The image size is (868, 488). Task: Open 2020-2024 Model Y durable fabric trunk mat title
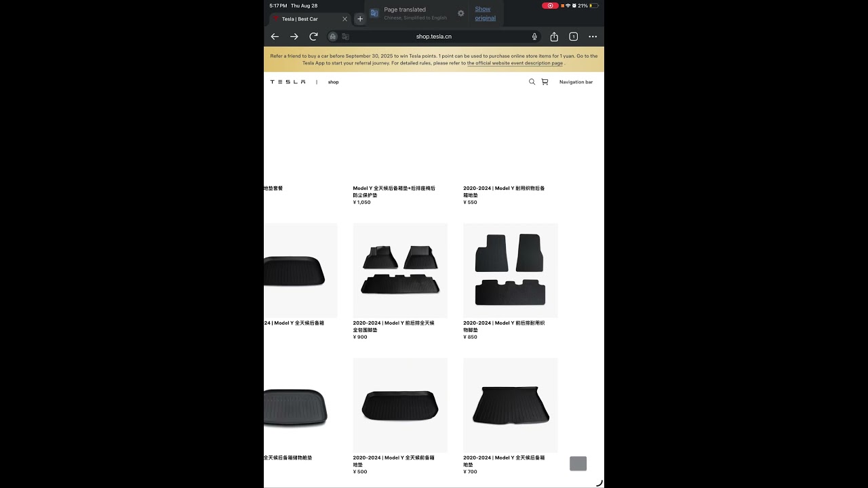(x=504, y=192)
